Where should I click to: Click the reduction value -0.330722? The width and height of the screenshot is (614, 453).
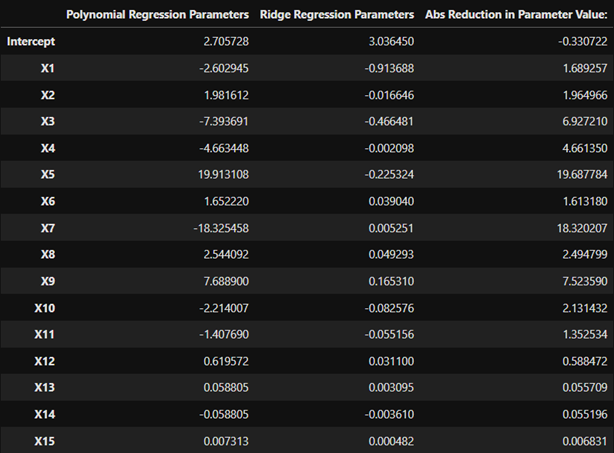583,42
